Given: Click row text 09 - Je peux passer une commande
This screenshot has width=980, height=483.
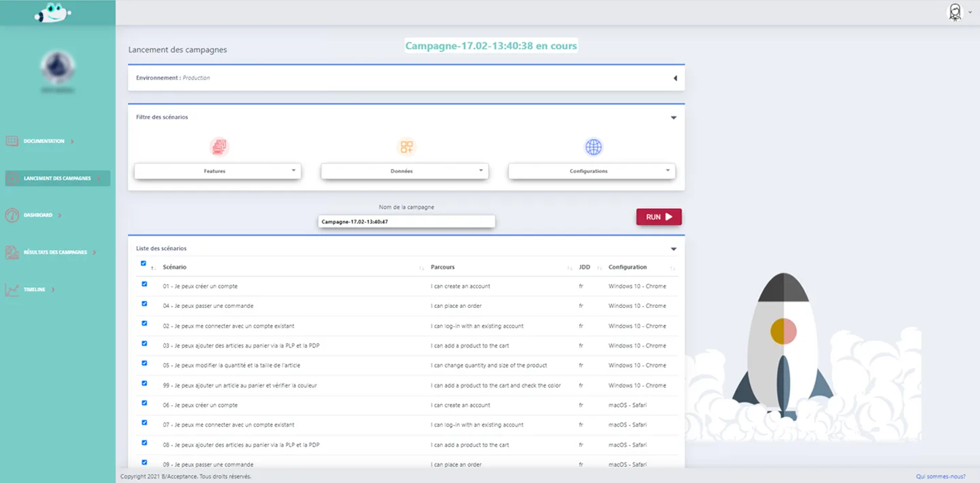Looking at the screenshot, I should click(x=208, y=465).
